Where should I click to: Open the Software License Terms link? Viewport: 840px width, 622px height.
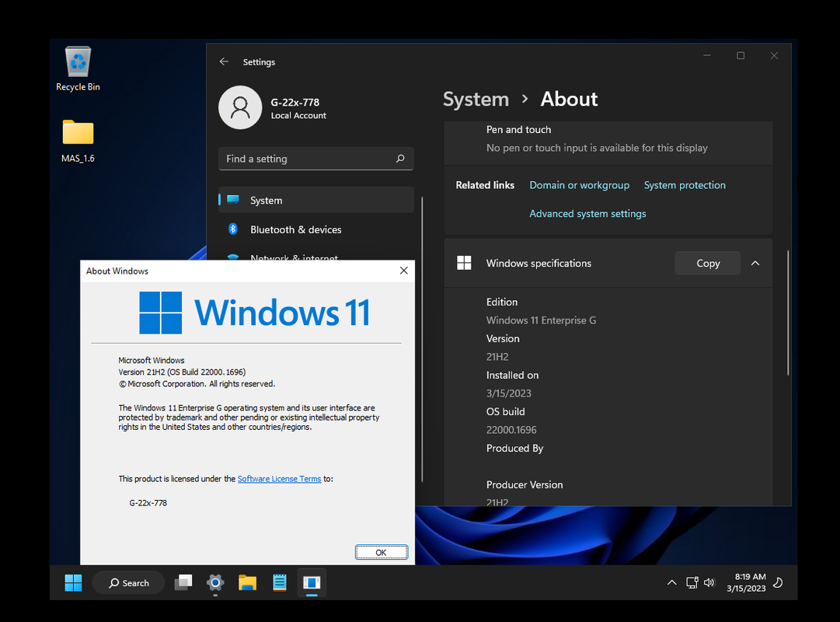tap(279, 479)
